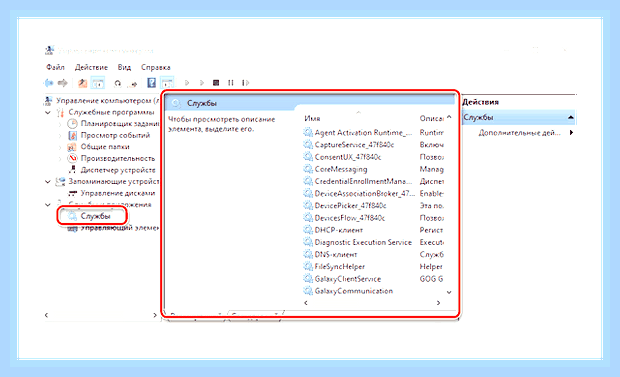Open the Вид menu
Viewport: 620px width, 377px height.
click(x=124, y=67)
